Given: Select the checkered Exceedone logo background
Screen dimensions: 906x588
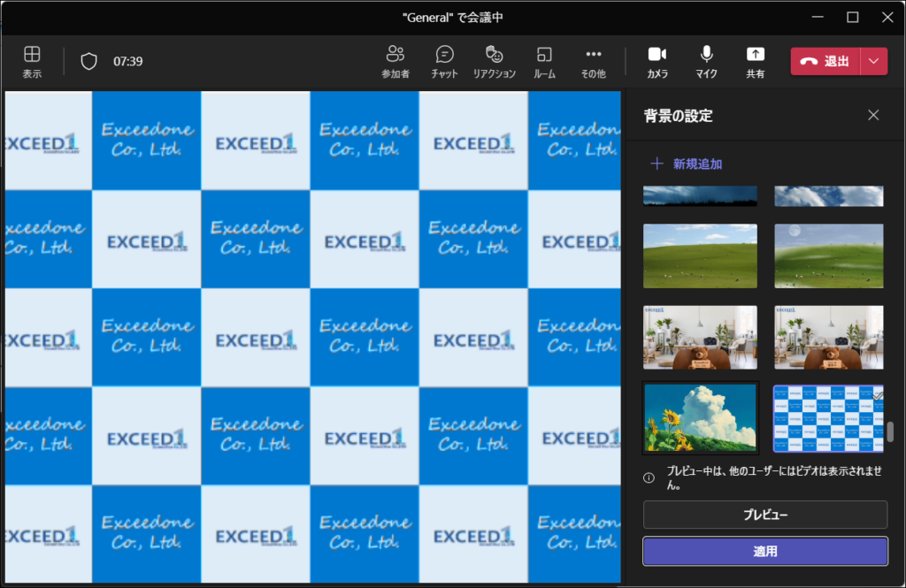Looking at the screenshot, I should (828, 419).
